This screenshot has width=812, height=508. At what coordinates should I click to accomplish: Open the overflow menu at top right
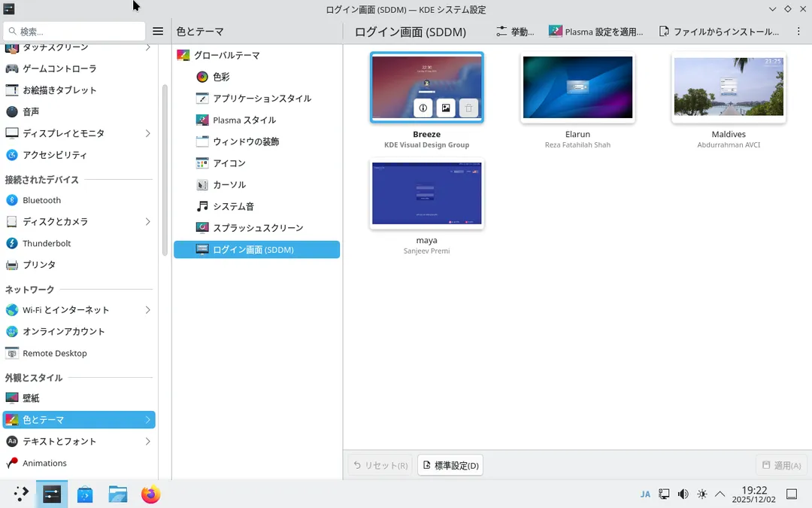point(798,32)
